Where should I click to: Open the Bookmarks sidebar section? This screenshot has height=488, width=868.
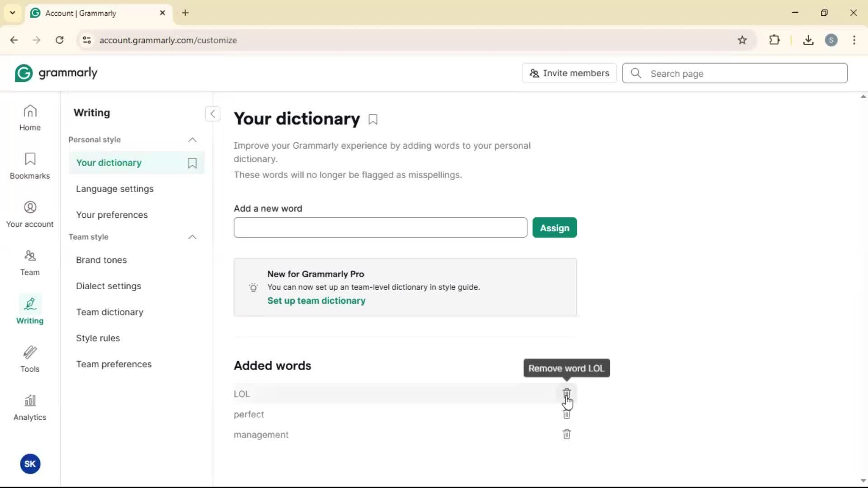30,166
